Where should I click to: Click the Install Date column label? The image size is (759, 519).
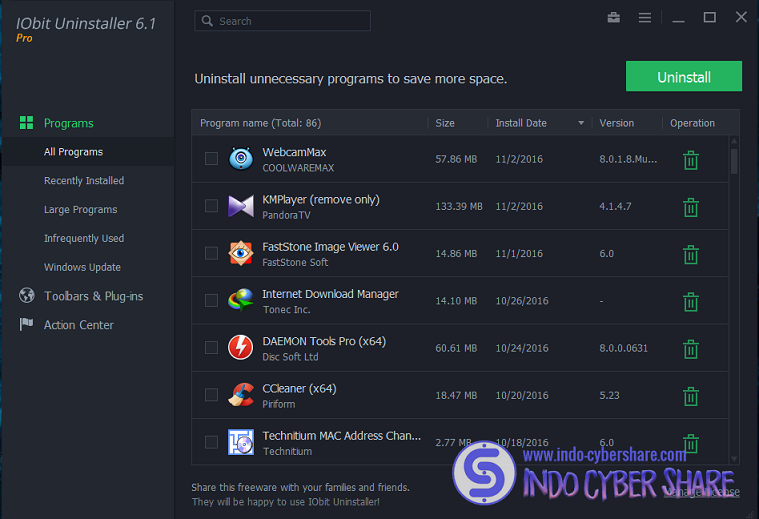[521, 123]
